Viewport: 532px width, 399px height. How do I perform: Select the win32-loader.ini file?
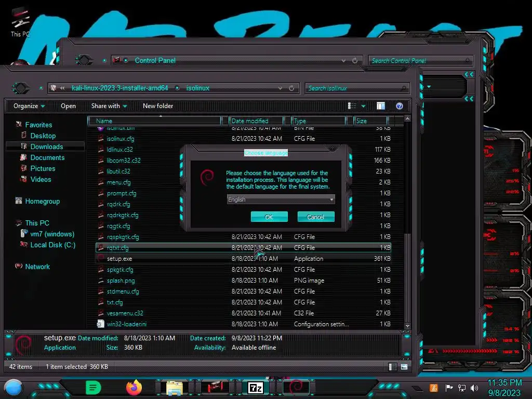[127, 324]
